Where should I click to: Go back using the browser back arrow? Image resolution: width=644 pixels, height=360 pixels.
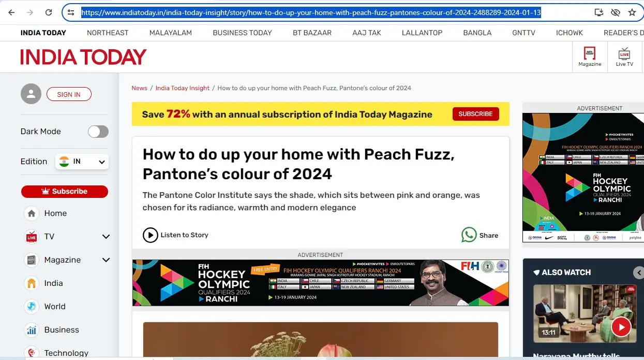pos(11,12)
